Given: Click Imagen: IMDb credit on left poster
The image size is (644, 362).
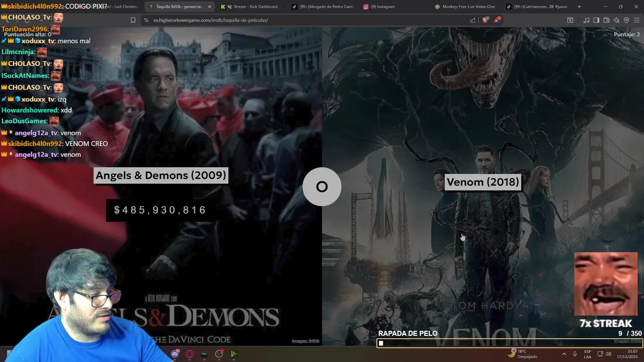Looking at the screenshot, I should pyautogui.click(x=305, y=341).
